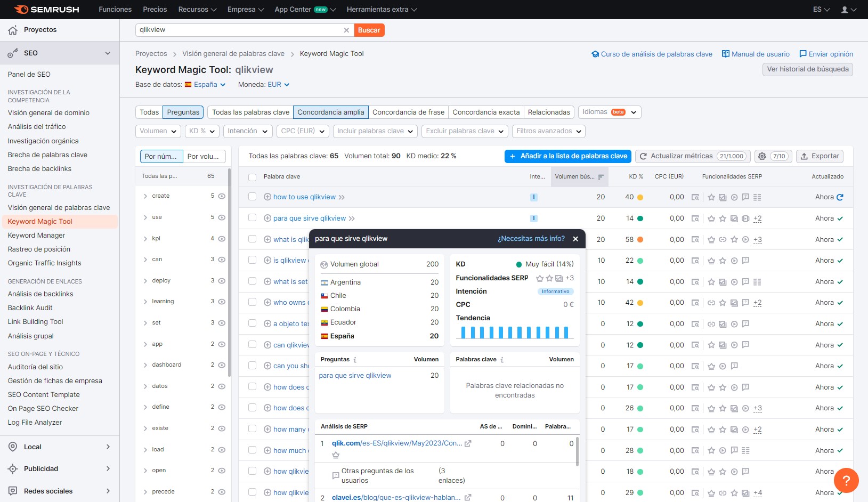
Task: Open Filtros avanzados dropdown
Action: (x=549, y=131)
